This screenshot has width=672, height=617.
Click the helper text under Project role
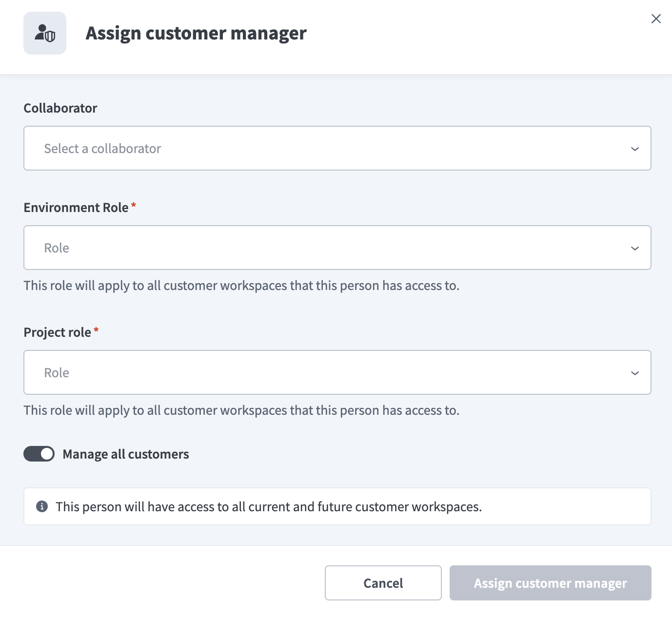[x=241, y=410]
